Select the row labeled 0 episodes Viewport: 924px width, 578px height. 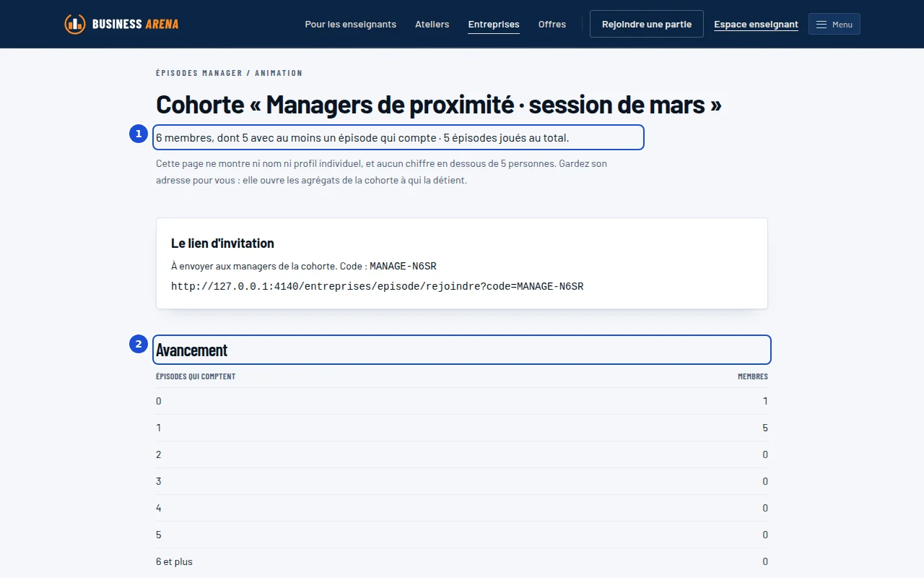coord(462,401)
